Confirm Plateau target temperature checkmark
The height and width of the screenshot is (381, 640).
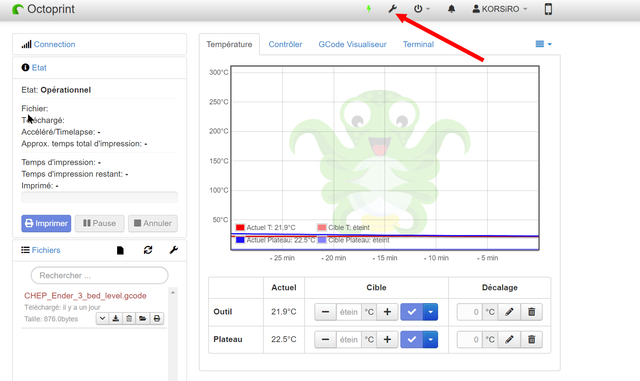click(x=412, y=339)
